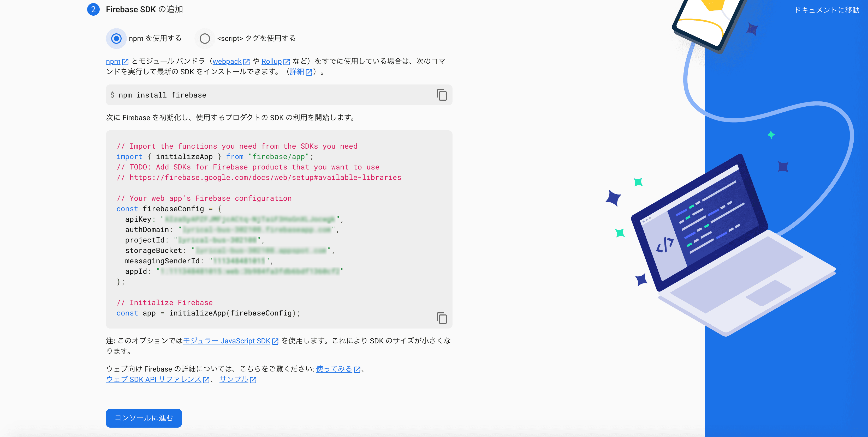Screen dimensions: 868x437
Task: Select the npm を使用する radio option
Action: [x=116, y=38]
